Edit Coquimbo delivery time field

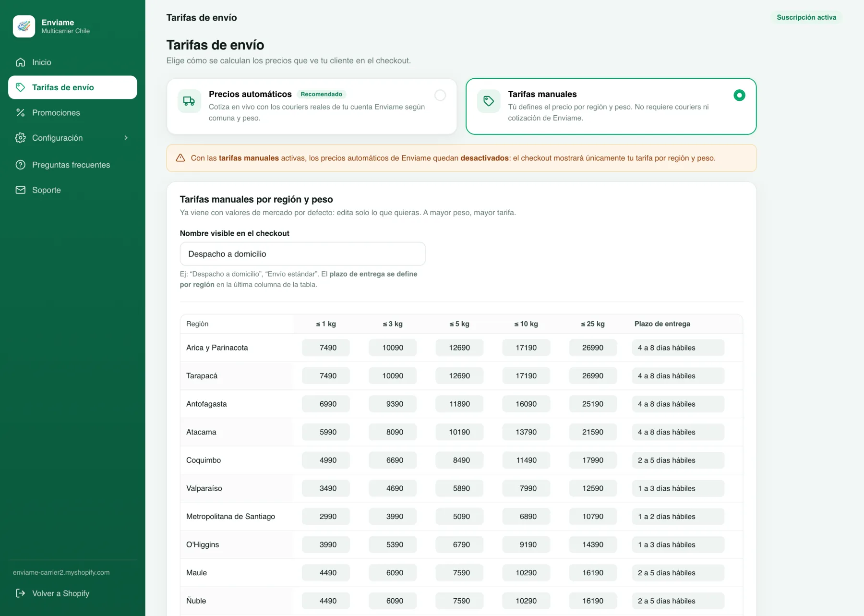point(678,460)
